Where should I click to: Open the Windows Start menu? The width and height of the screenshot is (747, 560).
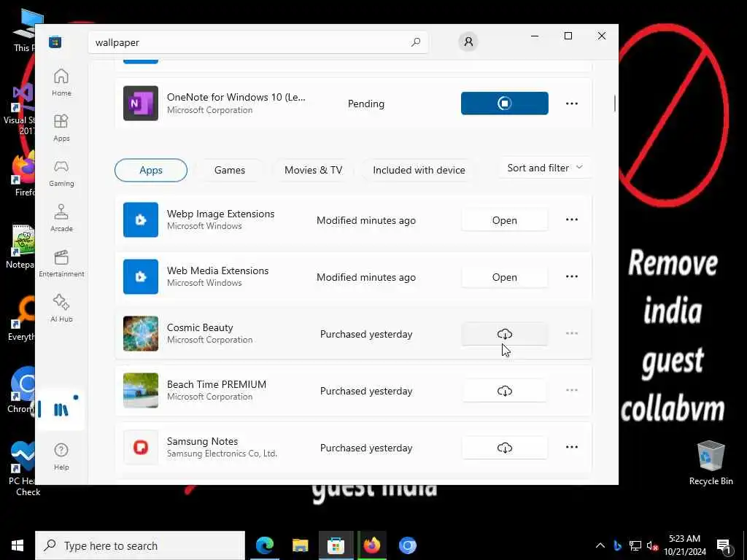(18, 545)
